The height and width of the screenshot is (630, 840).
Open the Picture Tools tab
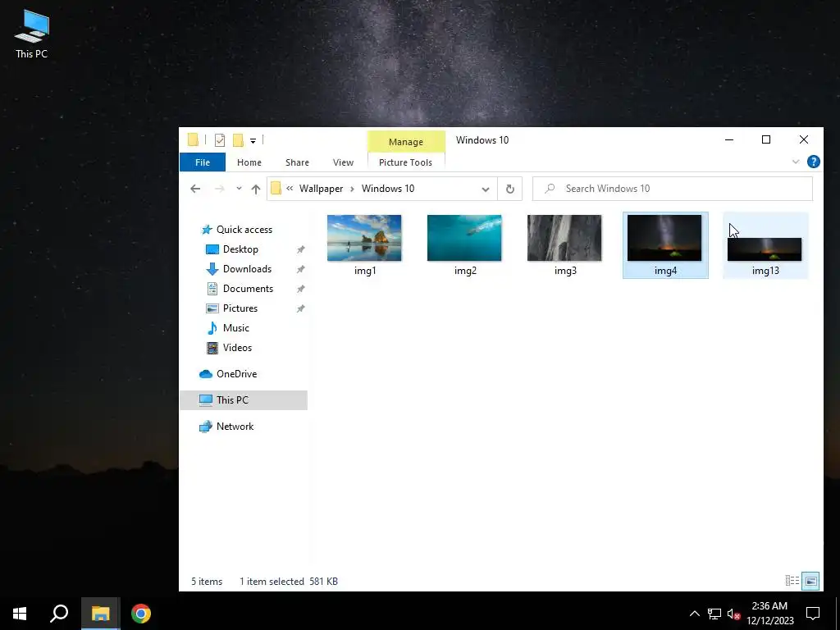[x=405, y=162]
